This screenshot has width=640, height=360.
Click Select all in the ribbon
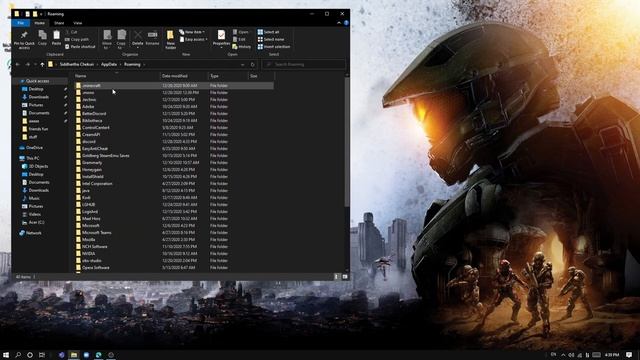tap(268, 32)
